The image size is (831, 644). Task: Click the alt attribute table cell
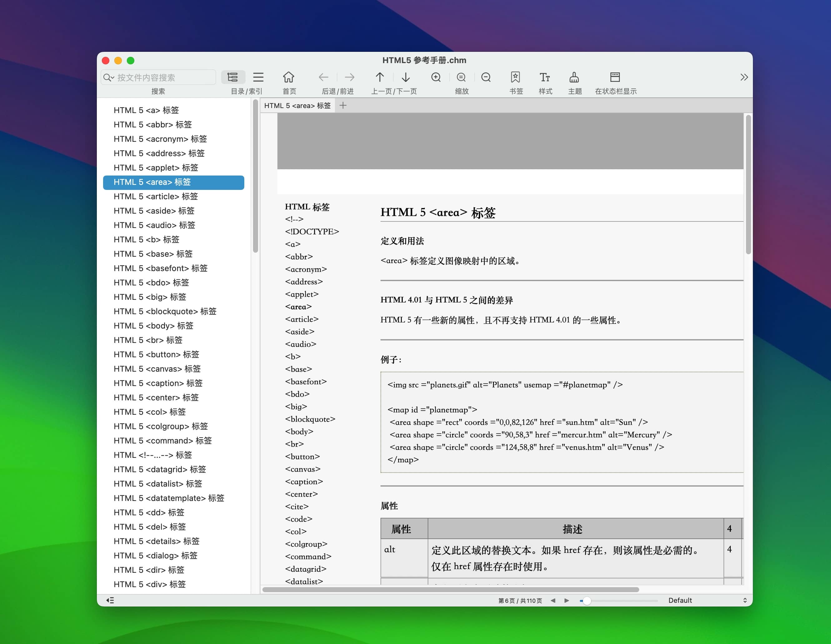click(x=404, y=558)
